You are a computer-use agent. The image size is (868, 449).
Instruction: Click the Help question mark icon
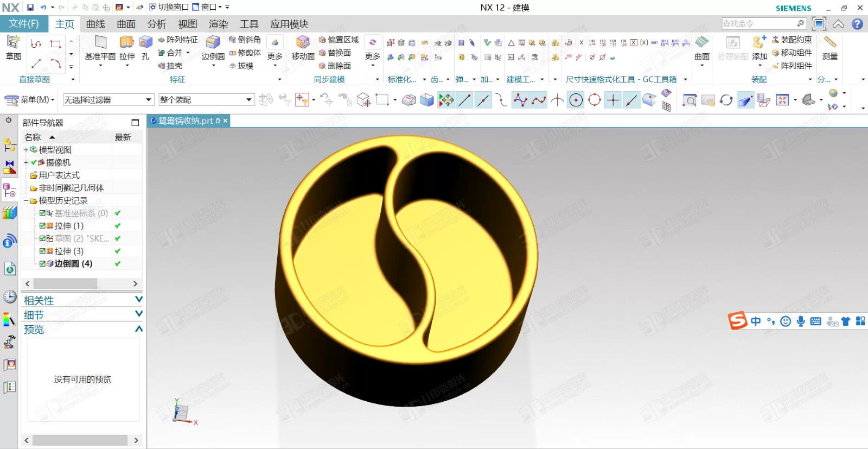coord(857,24)
